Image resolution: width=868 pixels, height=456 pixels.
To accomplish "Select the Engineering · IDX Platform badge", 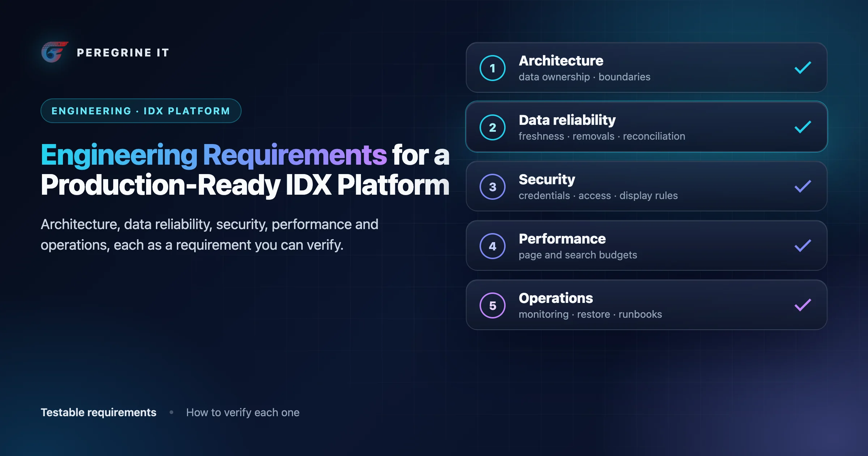I will [x=141, y=111].
